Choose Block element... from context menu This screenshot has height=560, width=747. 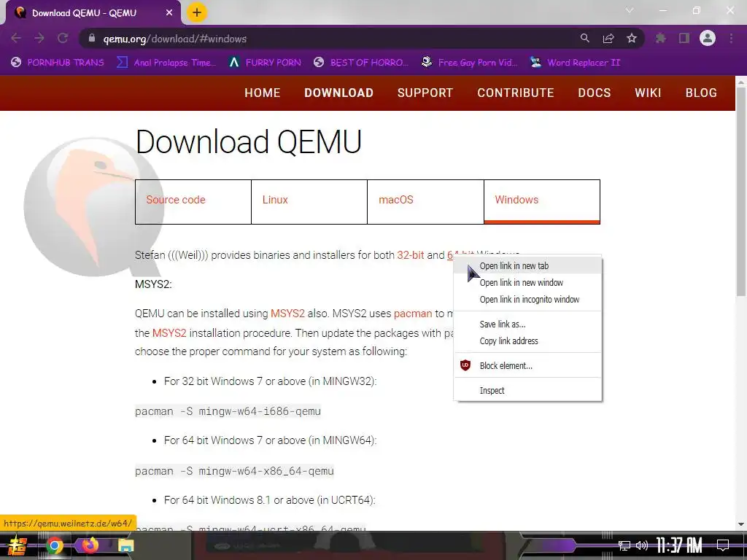click(528, 365)
